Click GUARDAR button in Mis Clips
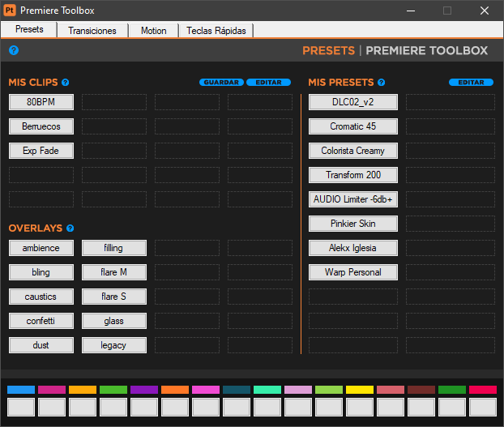This screenshot has width=504, height=427. [x=221, y=83]
